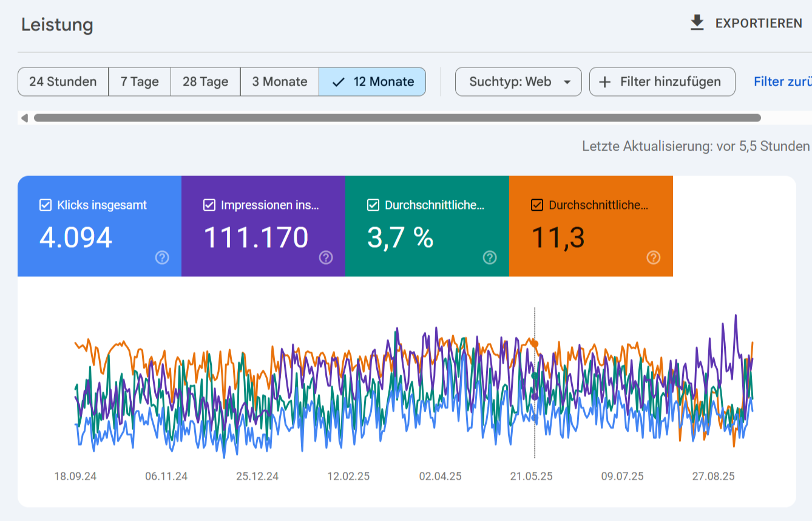Click the plus icon in Filter hinzufügen
The image size is (812, 521).
[x=604, y=82]
